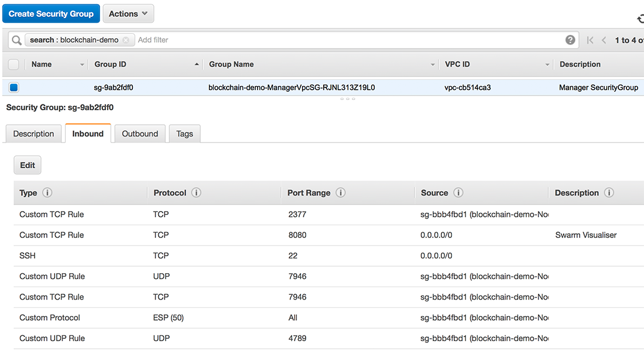Open the Actions dropdown menu
The height and width of the screenshot is (357, 644).
click(x=128, y=13)
